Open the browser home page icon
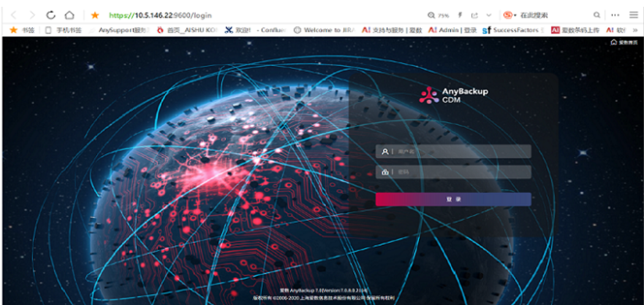 click(69, 15)
